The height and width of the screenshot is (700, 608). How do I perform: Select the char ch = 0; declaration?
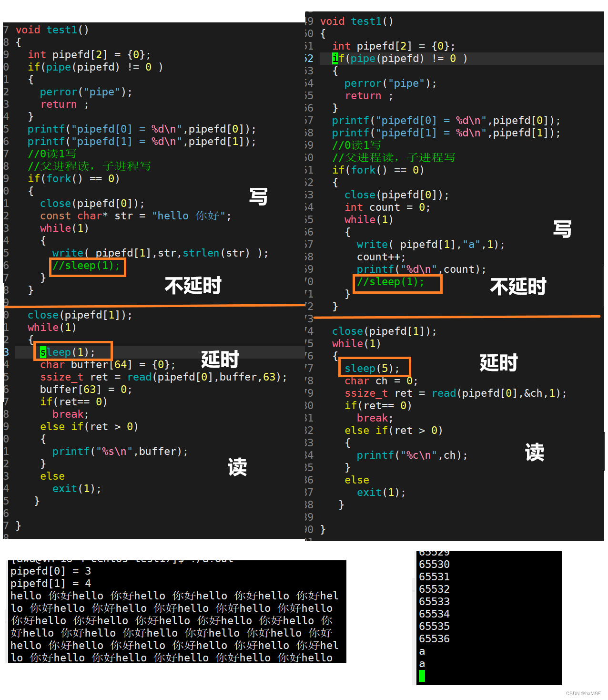tap(381, 381)
